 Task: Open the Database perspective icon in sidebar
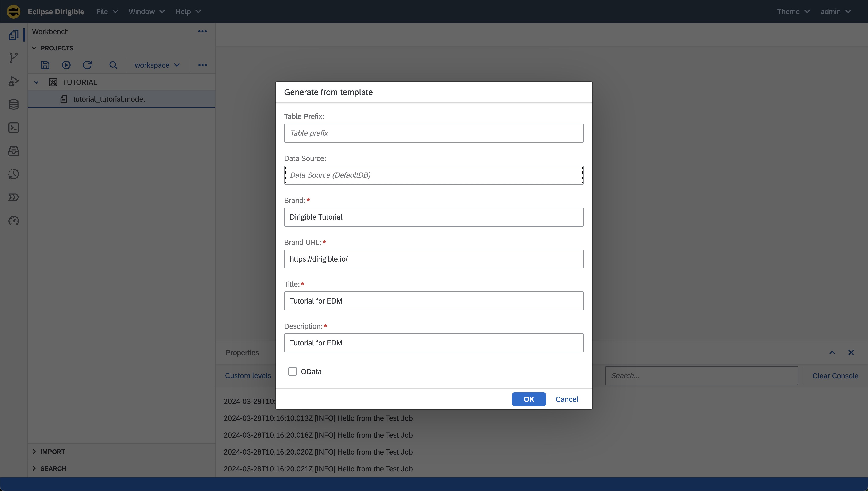click(x=14, y=105)
